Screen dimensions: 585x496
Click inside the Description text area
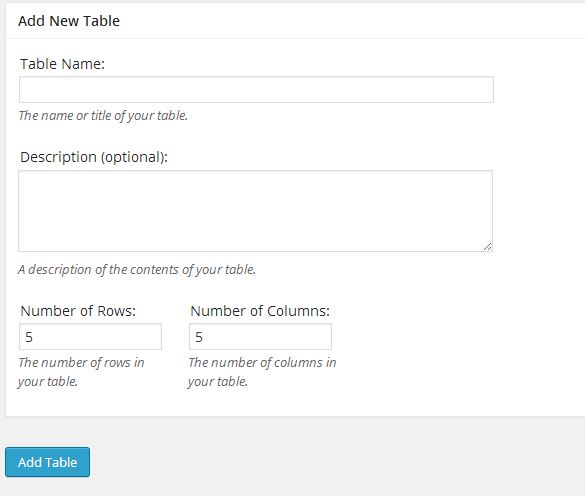[x=256, y=211]
